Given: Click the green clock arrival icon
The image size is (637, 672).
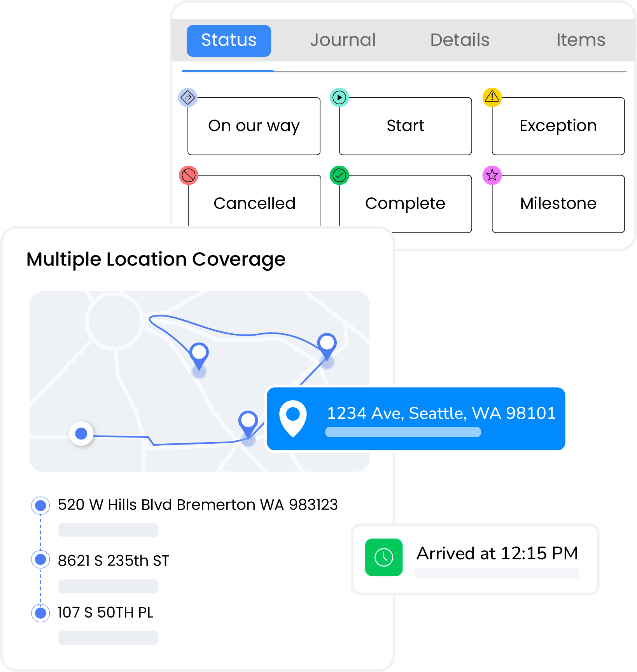Looking at the screenshot, I should tap(383, 557).
